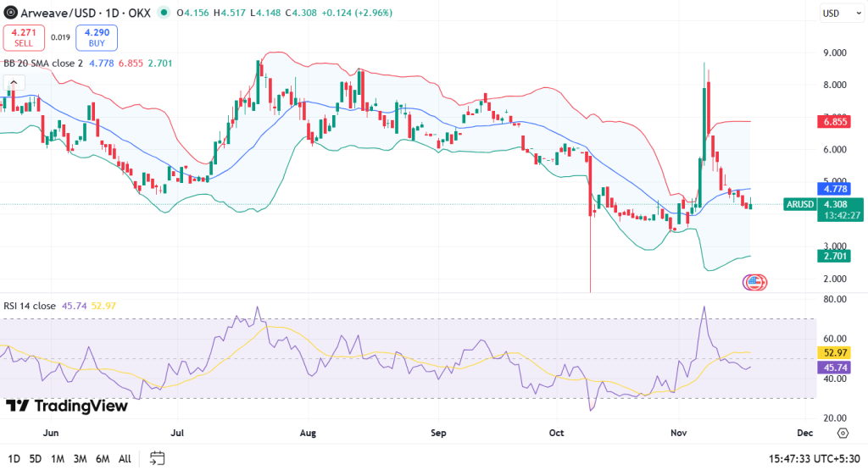Switch to the 6M time range

[102, 459]
